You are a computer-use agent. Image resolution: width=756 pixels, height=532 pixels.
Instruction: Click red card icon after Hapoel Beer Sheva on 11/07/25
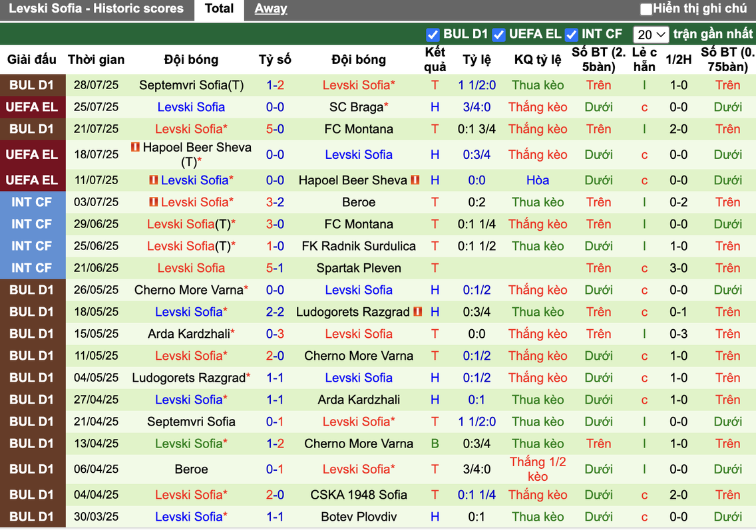(x=415, y=180)
